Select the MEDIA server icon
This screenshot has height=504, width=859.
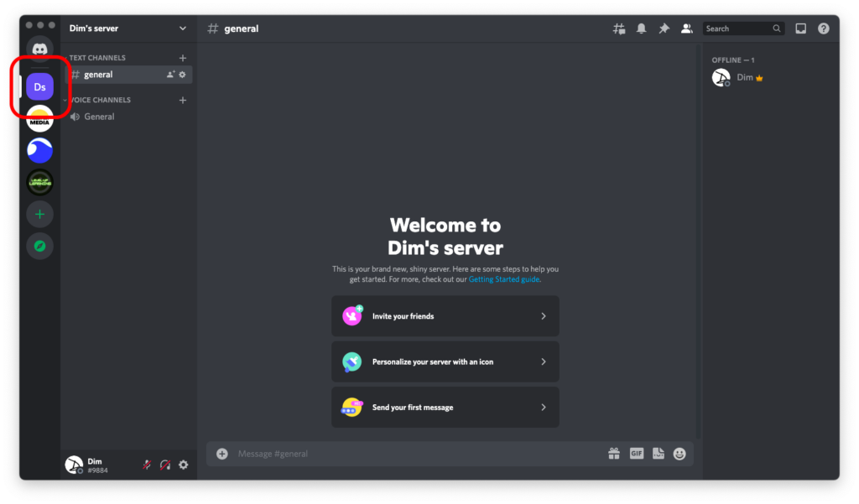39,119
